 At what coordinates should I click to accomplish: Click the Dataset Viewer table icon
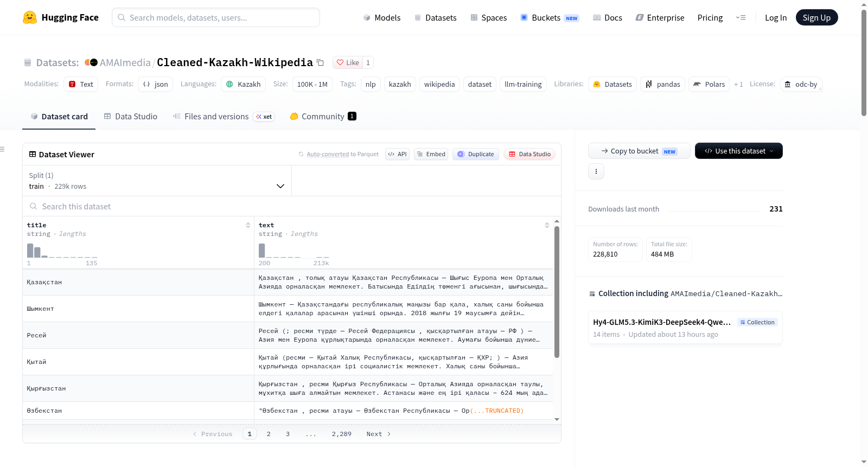33,155
